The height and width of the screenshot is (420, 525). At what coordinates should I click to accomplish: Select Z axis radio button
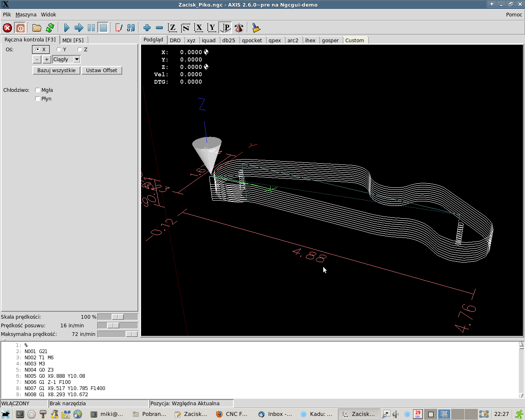pyautogui.click(x=82, y=50)
